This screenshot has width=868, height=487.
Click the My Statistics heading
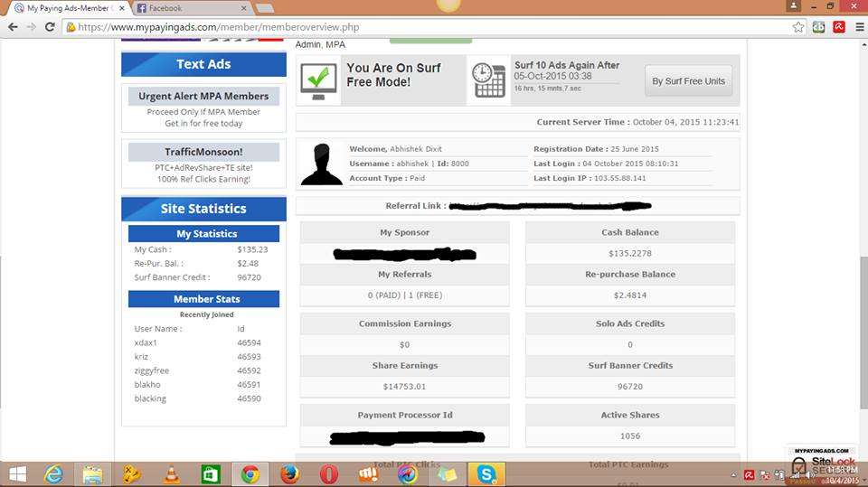(x=203, y=233)
